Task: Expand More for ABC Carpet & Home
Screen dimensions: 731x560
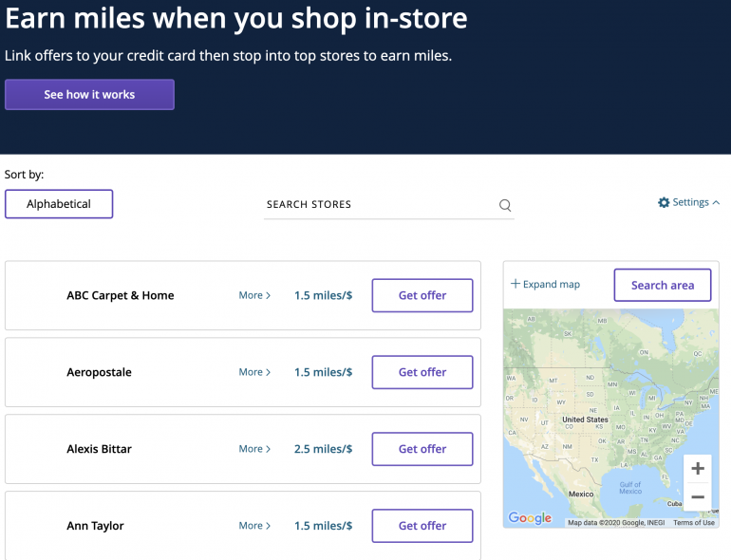Action: pyautogui.click(x=254, y=295)
